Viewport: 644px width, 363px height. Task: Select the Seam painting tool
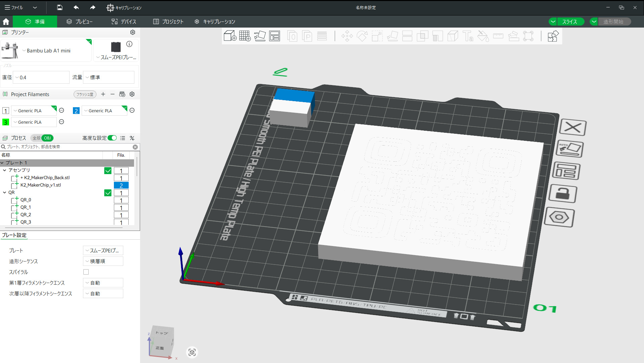[453, 36]
